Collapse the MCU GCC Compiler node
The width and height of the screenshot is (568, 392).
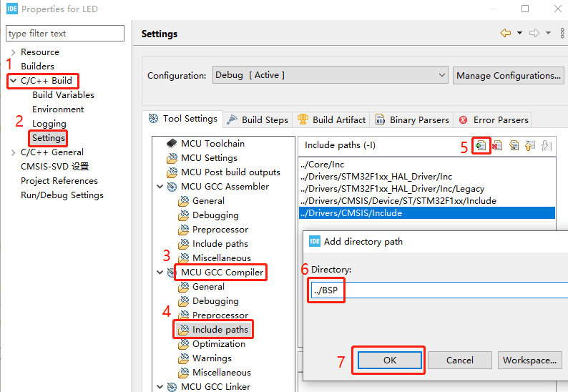(x=160, y=272)
